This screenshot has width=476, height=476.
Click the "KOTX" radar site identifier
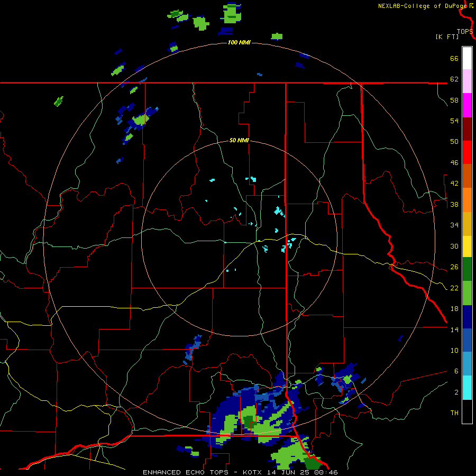click(x=253, y=472)
